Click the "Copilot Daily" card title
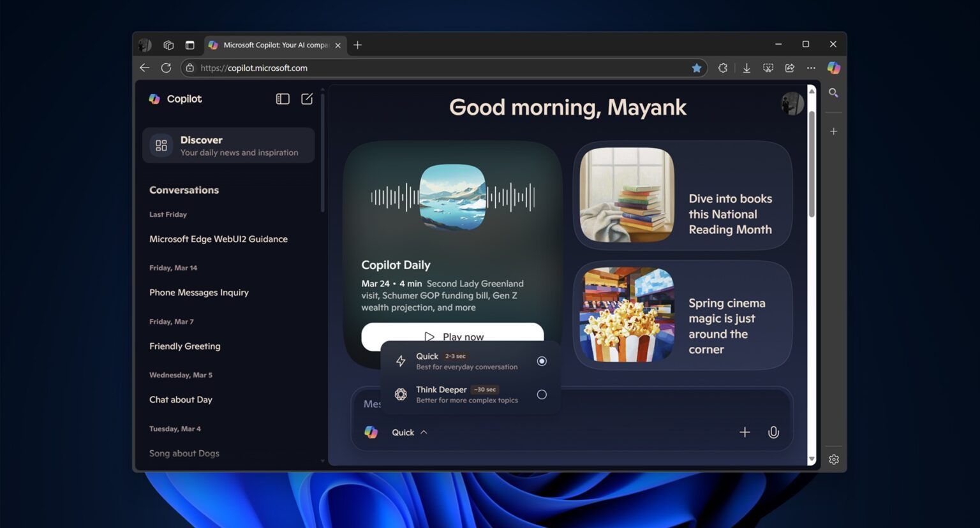Image resolution: width=980 pixels, height=528 pixels. click(396, 265)
